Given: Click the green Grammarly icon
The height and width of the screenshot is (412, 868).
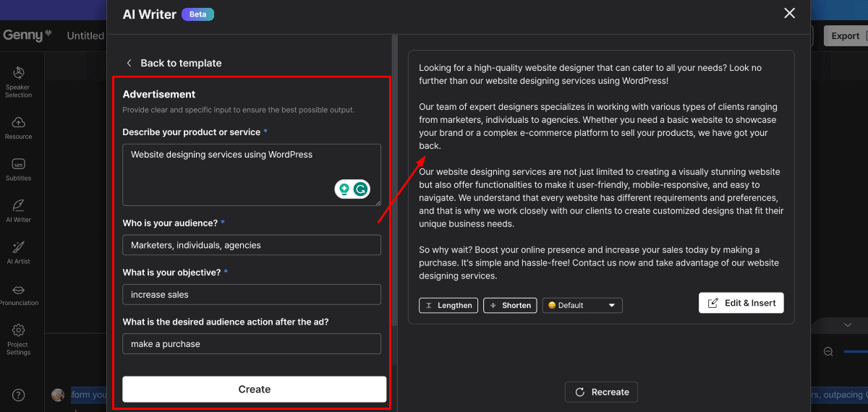Looking at the screenshot, I should click(x=360, y=189).
